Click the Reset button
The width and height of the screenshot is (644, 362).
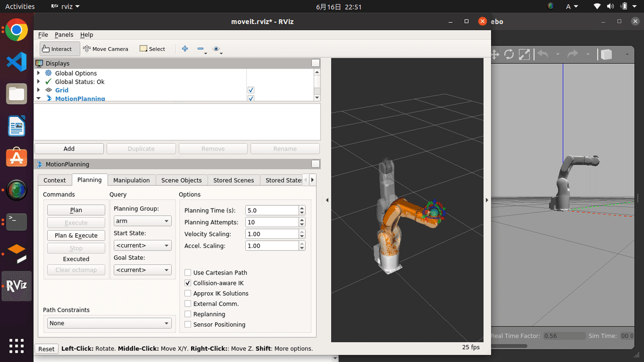(x=46, y=349)
